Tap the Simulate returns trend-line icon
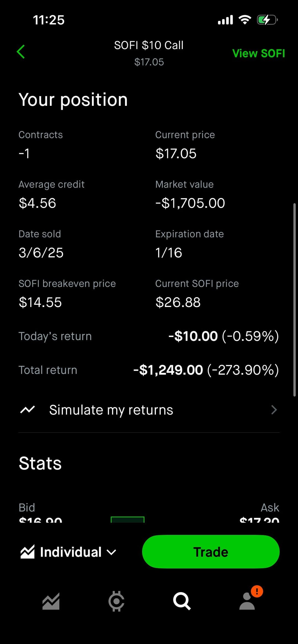 [x=28, y=410]
